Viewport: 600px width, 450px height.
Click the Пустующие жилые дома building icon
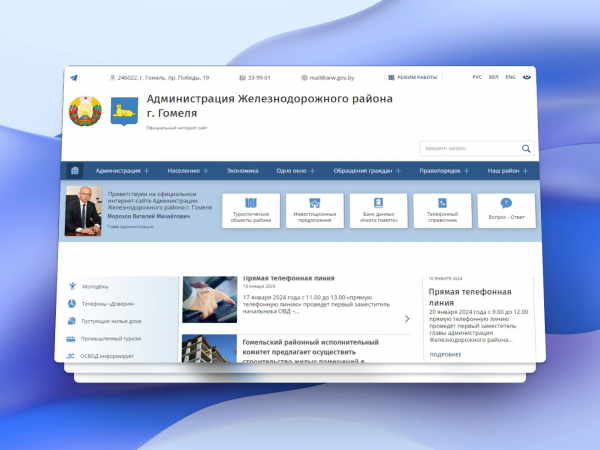click(x=72, y=321)
